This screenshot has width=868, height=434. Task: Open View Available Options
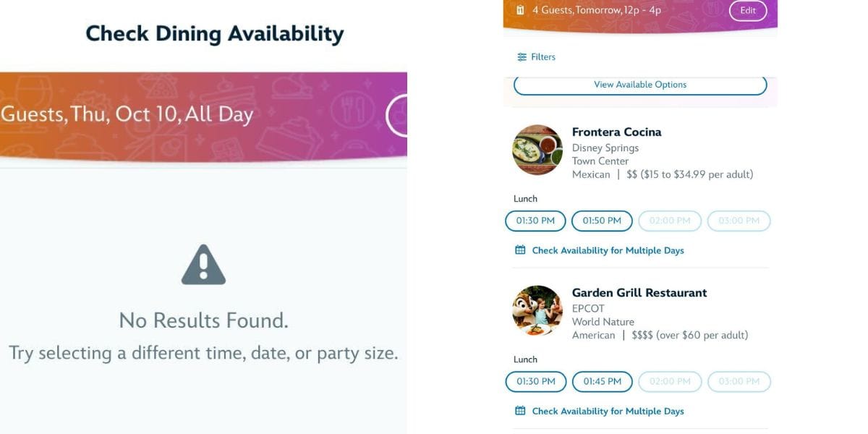tap(640, 85)
